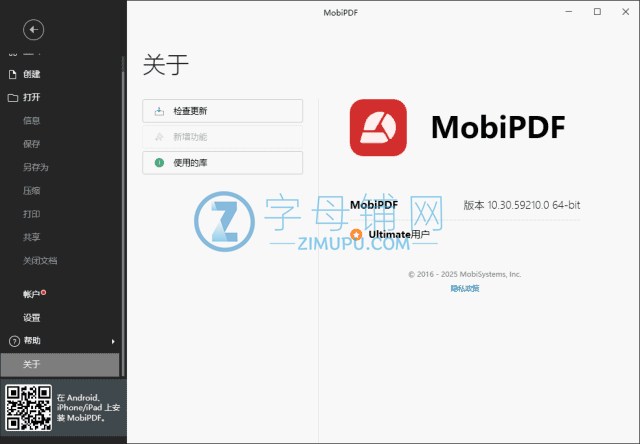The image size is (640, 444).
Task: Click the back arrow circle icon
Action: point(33,30)
